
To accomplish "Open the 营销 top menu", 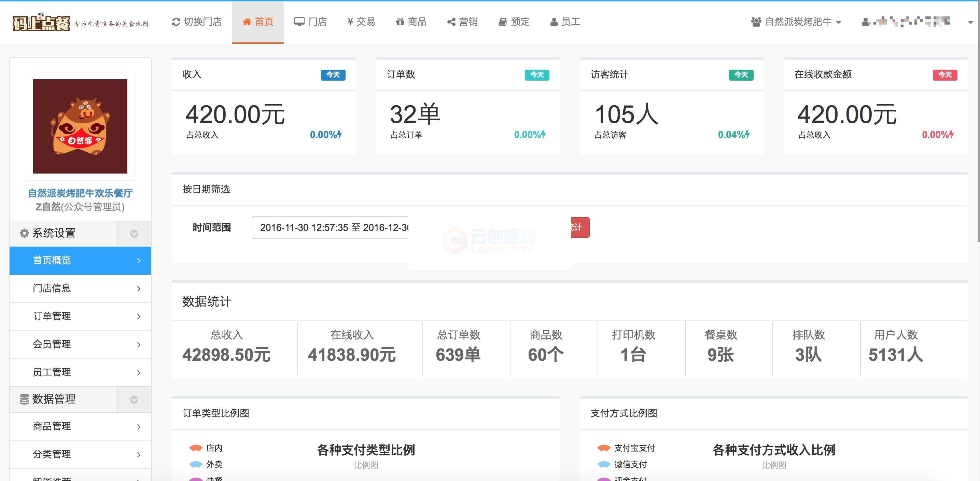I will [x=462, y=22].
